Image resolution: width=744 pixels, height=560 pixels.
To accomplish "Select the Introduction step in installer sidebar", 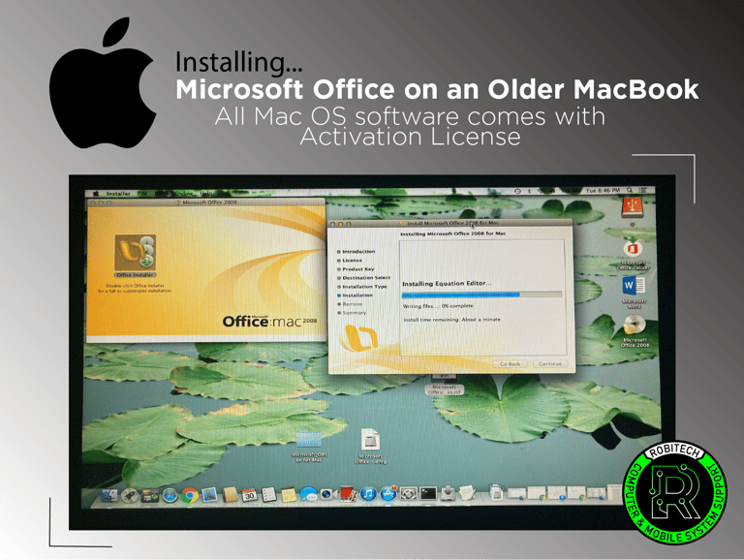I will tap(358, 252).
